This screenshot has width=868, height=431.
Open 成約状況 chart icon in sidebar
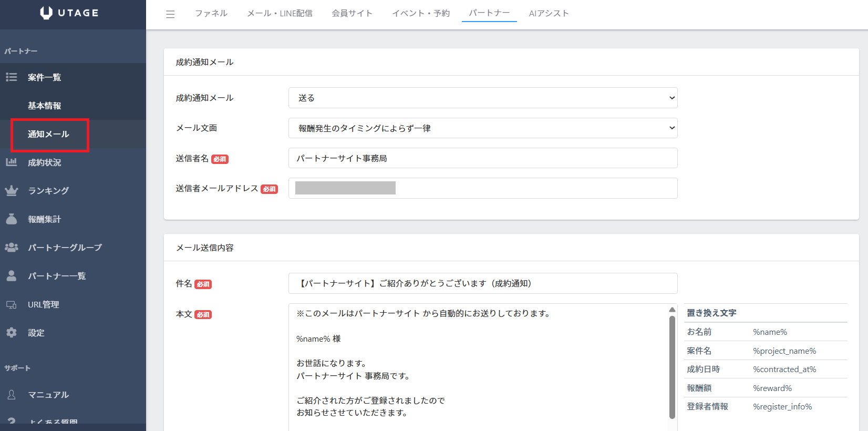[12, 162]
